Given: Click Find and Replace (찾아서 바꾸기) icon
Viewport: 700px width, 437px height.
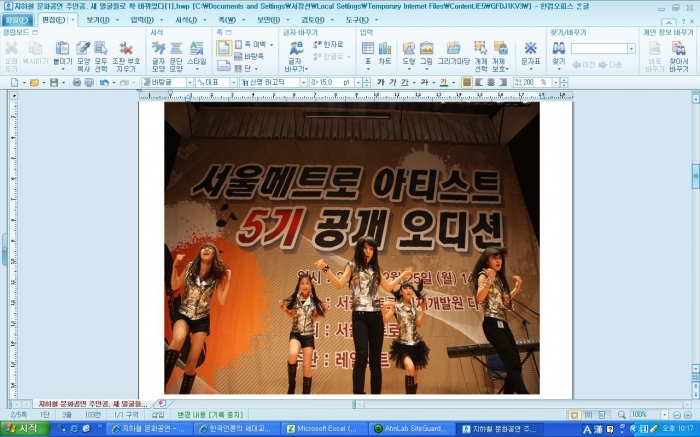Looking at the screenshot, I should (679, 48).
